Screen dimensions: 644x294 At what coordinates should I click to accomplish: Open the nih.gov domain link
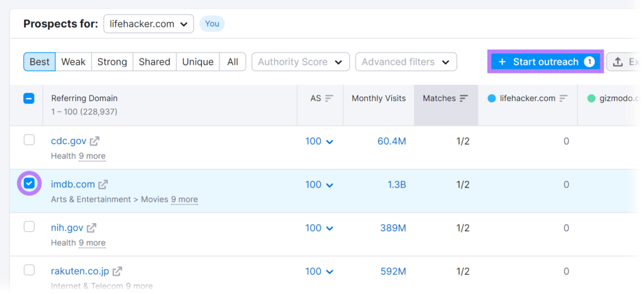pos(67,227)
